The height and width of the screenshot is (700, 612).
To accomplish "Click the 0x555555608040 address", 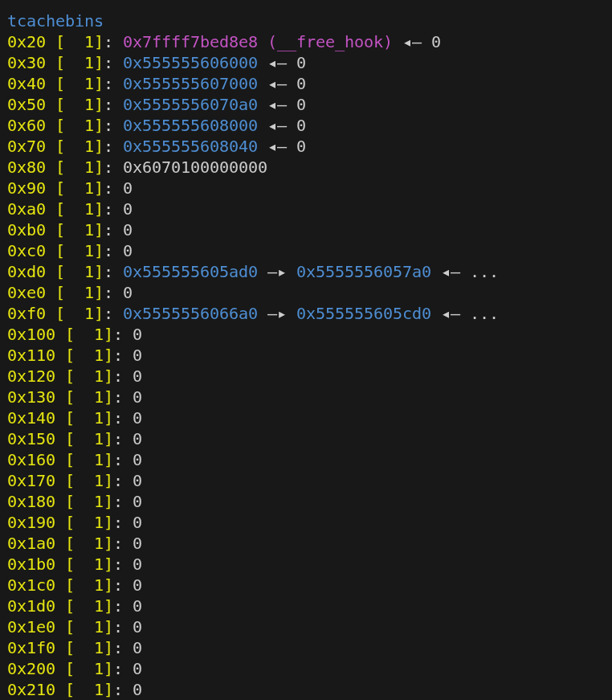I will [x=190, y=146].
